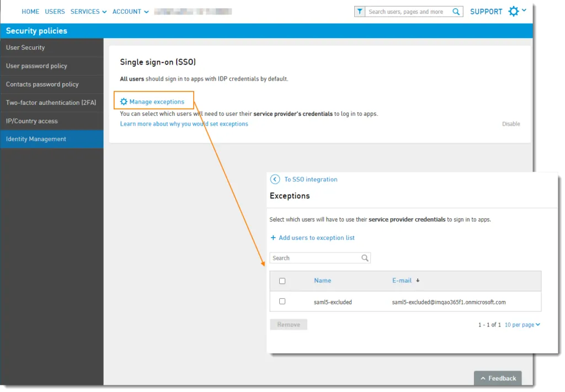The width and height of the screenshot is (565, 392).
Task: Click the gear icon next to Manage exceptions
Action: pos(124,101)
